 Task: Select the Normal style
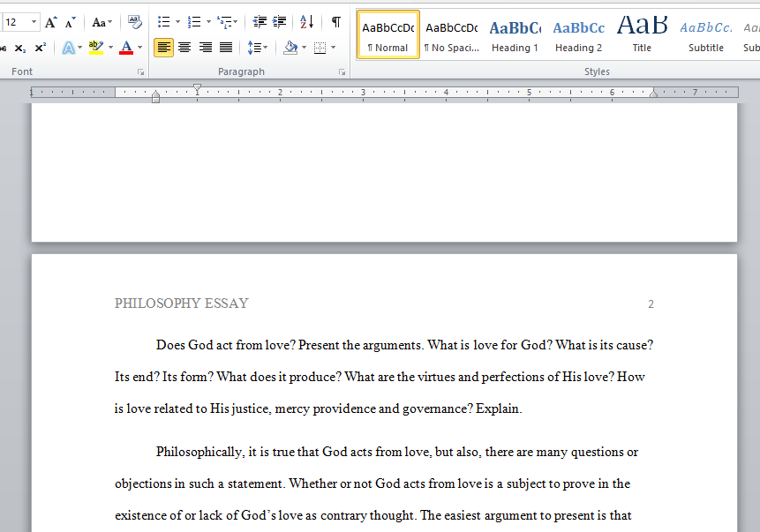pyautogui.click(x=388, y=34)
